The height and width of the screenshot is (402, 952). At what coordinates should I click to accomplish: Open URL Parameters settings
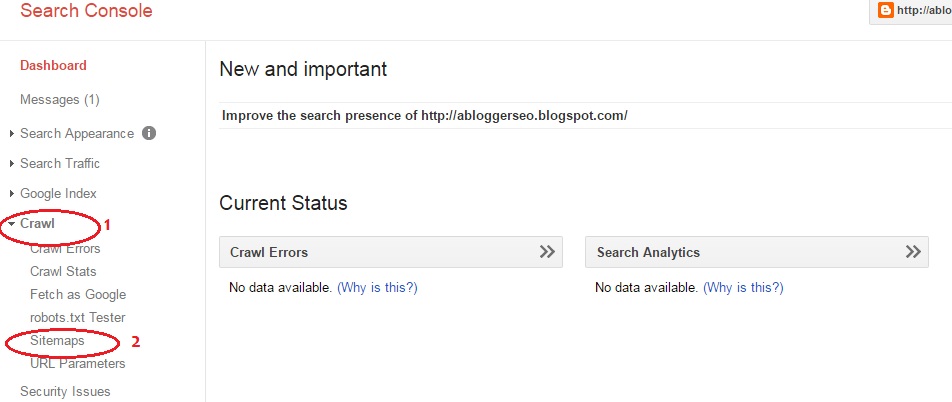coord(77,363)
